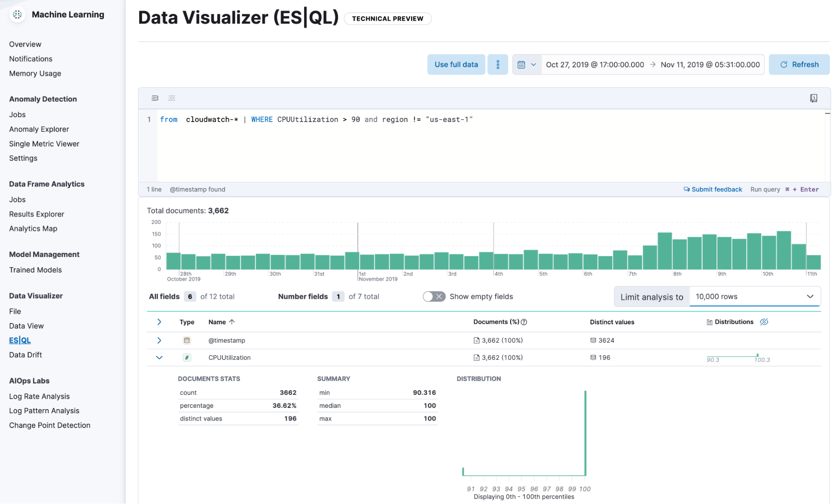Open Analytics Map in the sidebar
The width and height of the screenshot is (836, 504).
(x=33, y=229)
